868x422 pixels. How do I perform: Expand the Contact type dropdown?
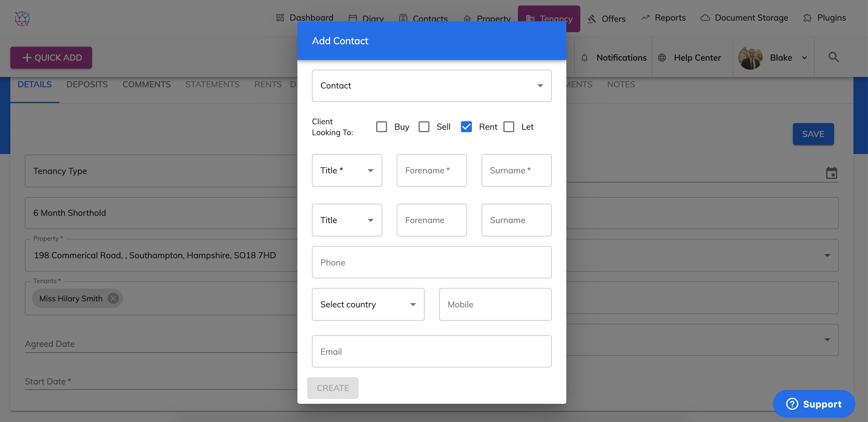(431, 86)
